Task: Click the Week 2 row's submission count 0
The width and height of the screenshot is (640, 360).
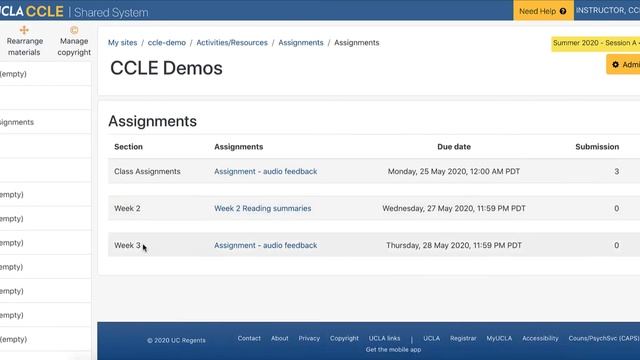Action: [x=616, y=208]
